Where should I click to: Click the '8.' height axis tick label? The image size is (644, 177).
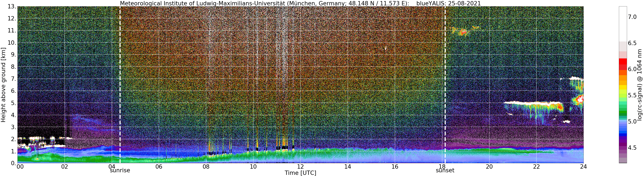click(13, 67)
